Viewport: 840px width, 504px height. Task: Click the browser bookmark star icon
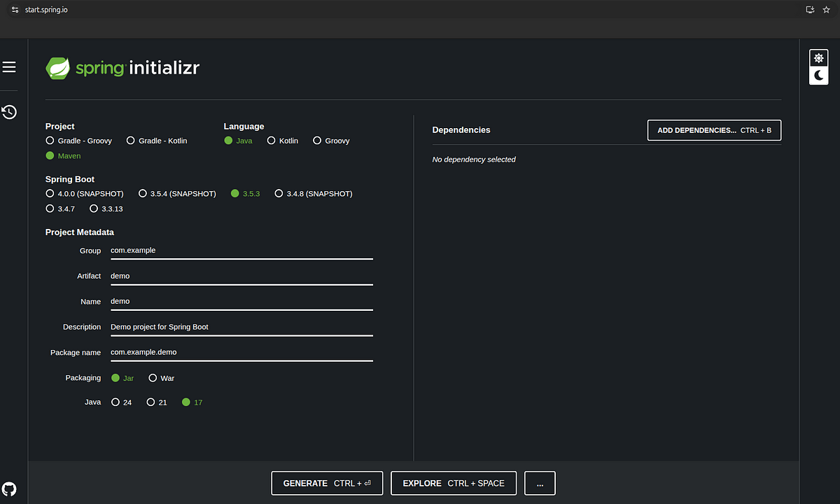[x=826, y=10]
